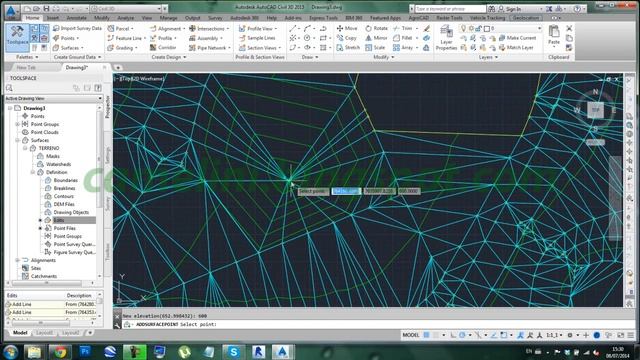Click the customization menu icon in status bar
This screenshot has width=640, height=360.
pos(631,335)
